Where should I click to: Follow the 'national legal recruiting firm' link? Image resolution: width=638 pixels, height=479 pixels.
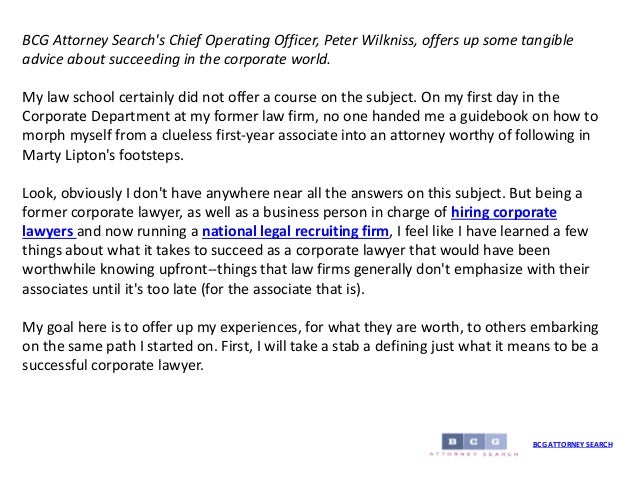pyautogui.click(x=295, y=232)
